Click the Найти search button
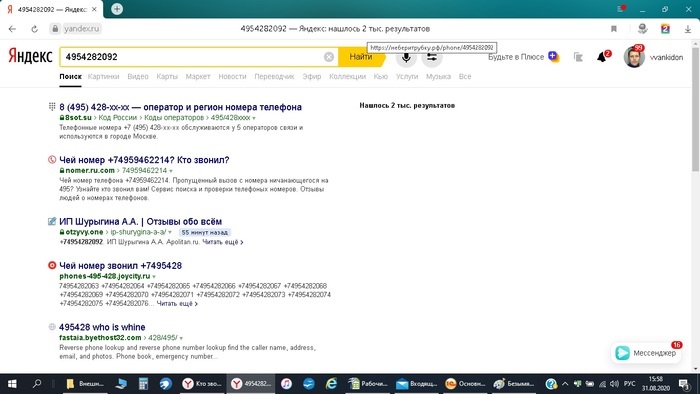Viewport: 700px width, 394px height. 361,57
